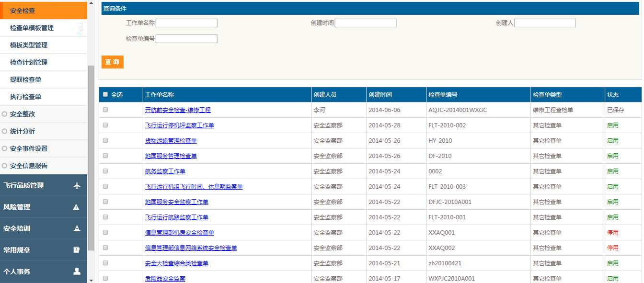Open the 安全培训 module
Viewport: 644px width, 283px height.
point(44,228)
